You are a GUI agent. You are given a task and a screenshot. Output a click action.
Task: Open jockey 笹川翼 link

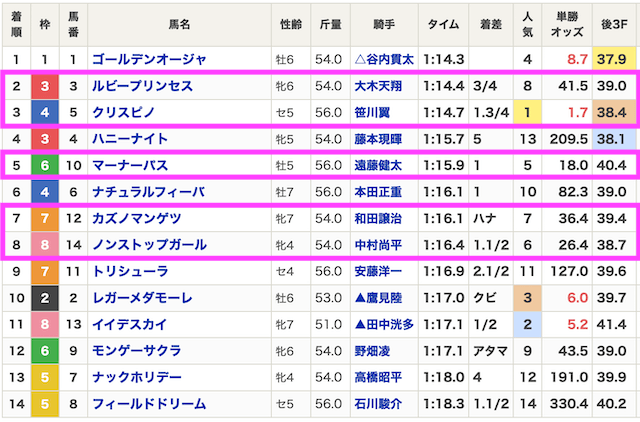click(372, 112)
